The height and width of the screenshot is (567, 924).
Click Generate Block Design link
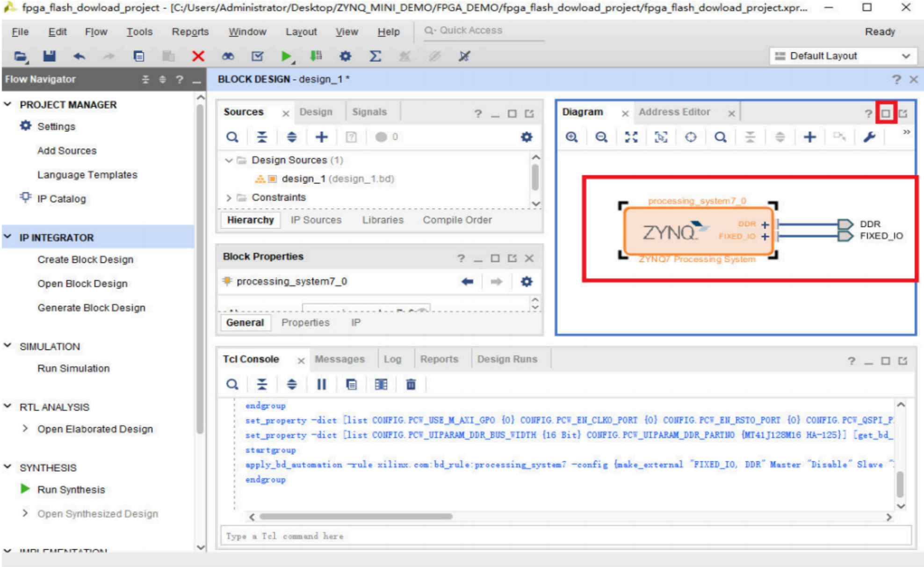pos(91,308)
